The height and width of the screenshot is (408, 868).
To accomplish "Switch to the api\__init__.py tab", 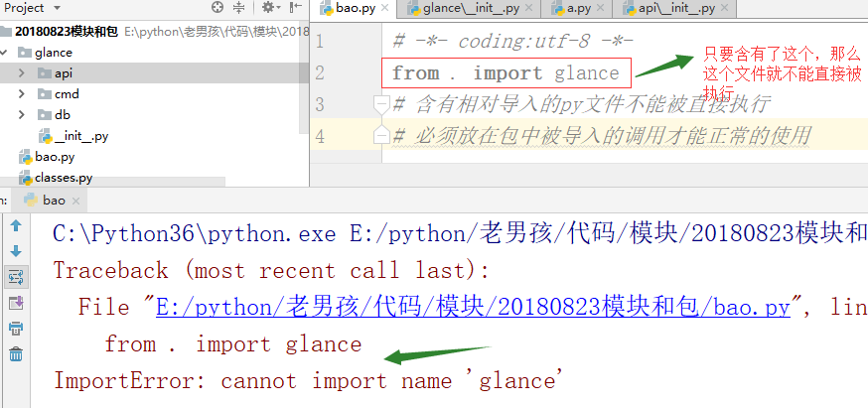I will pos(676,8).
